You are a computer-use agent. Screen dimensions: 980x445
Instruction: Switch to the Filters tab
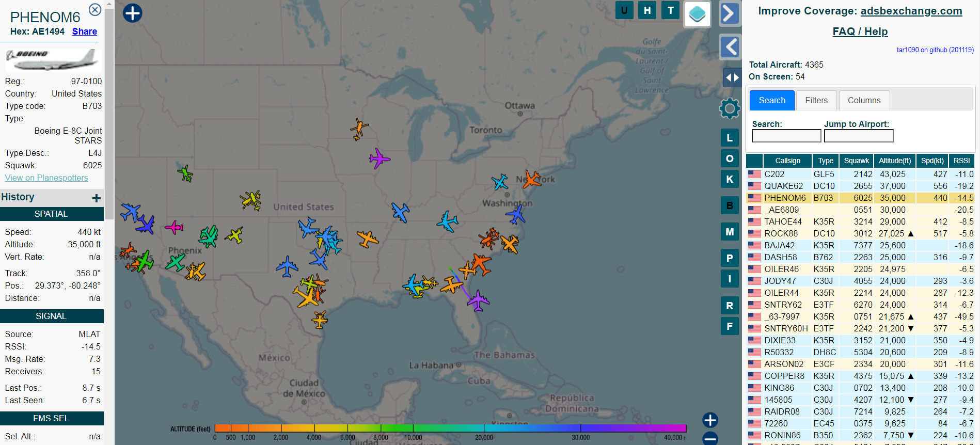816,100
